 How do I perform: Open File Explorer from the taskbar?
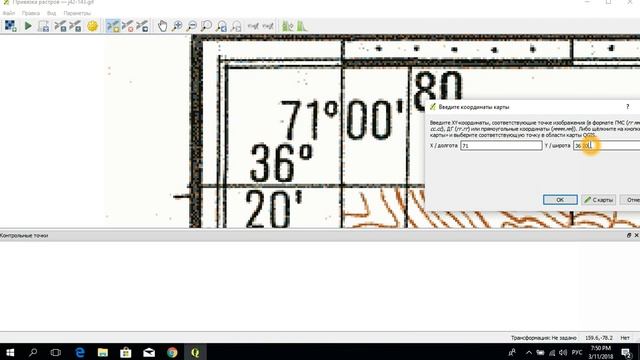coord(102,352)
